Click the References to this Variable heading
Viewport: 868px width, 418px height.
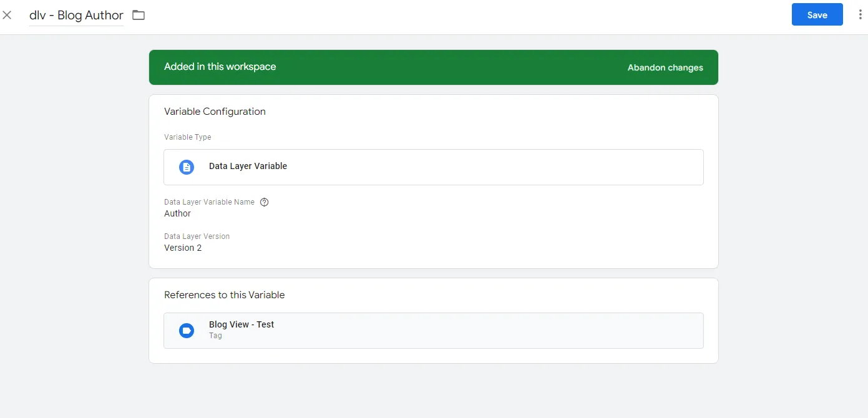[x=224, y=295]
